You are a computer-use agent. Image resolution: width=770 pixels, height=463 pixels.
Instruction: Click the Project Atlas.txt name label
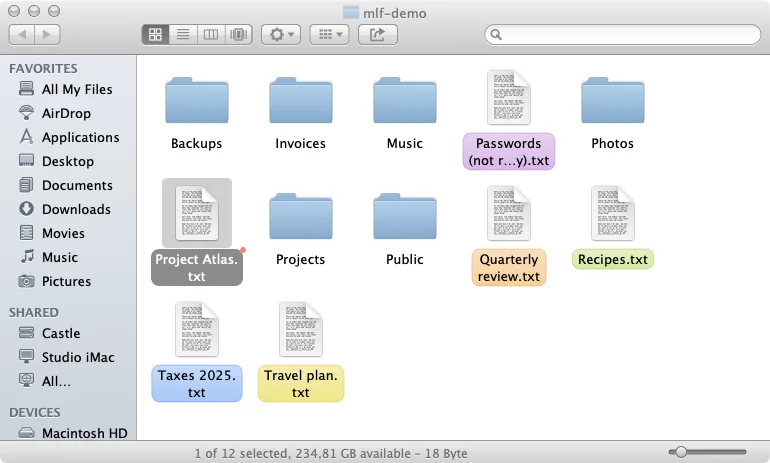(196, 268)
